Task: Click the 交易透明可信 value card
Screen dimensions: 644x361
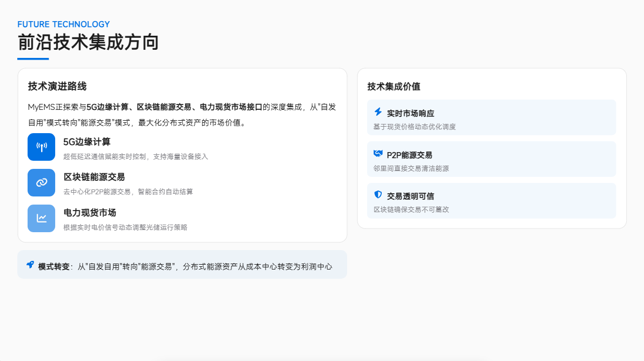Action: click(x=492, y=201)
